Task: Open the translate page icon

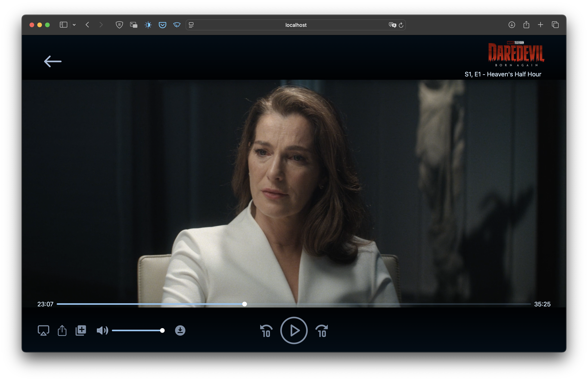Action: coord(392,25)
